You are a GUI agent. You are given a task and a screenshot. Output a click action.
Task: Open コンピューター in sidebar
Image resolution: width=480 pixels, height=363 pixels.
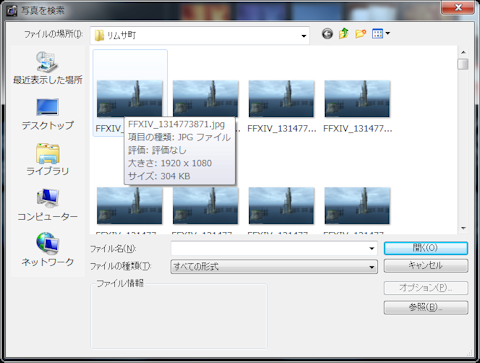click(x=48, y=205)
